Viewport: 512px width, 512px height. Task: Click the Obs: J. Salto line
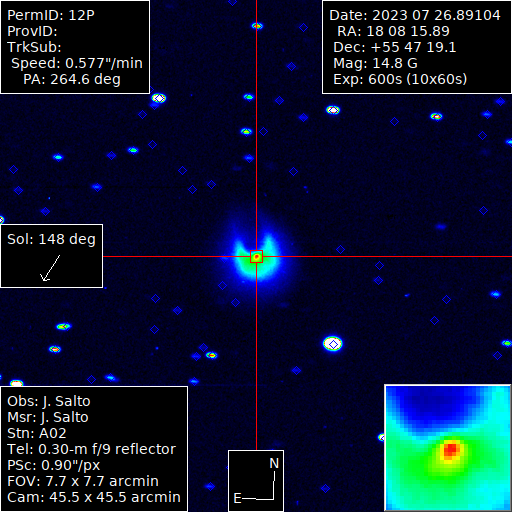pyautogui.click(x=49, y=401)
